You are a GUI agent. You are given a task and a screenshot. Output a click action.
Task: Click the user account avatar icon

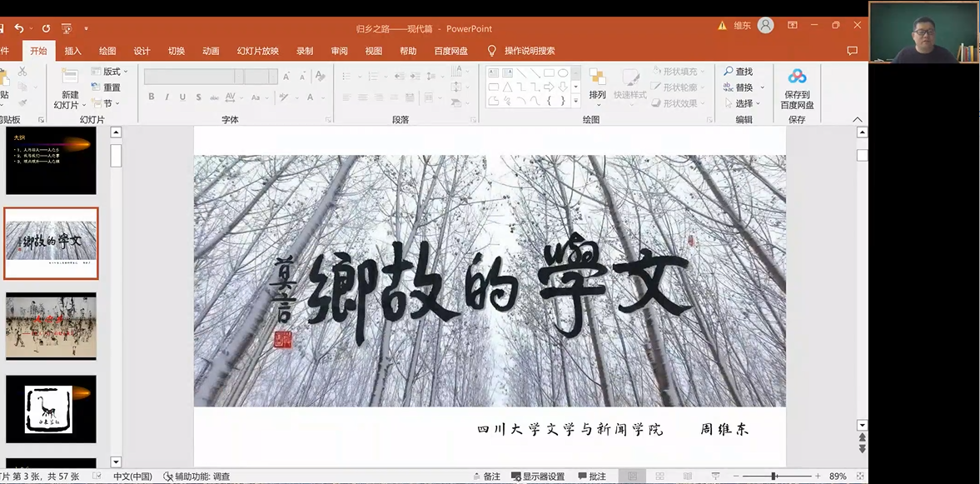[x=766, y=26]
